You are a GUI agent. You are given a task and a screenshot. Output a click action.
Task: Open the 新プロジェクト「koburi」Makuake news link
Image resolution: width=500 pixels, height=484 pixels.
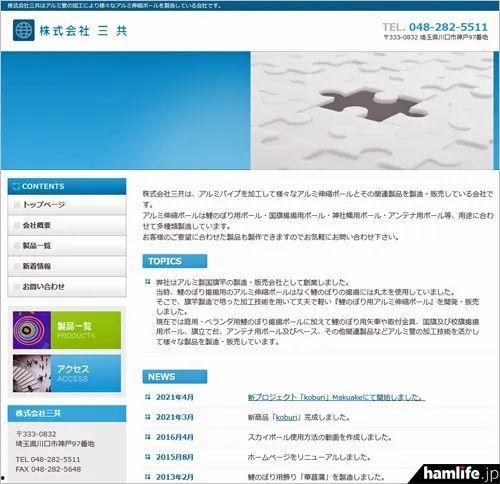click(x=336, y=397)
